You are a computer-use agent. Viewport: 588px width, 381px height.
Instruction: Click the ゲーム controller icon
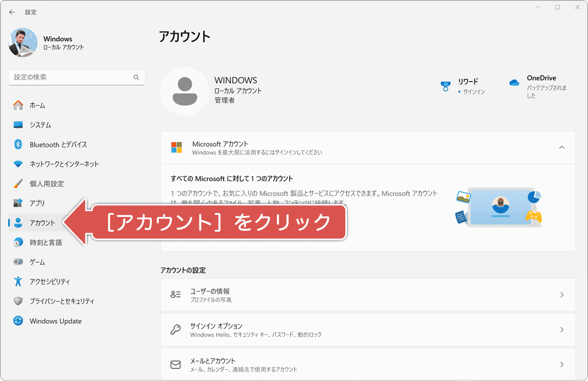[x=18, y=262]
